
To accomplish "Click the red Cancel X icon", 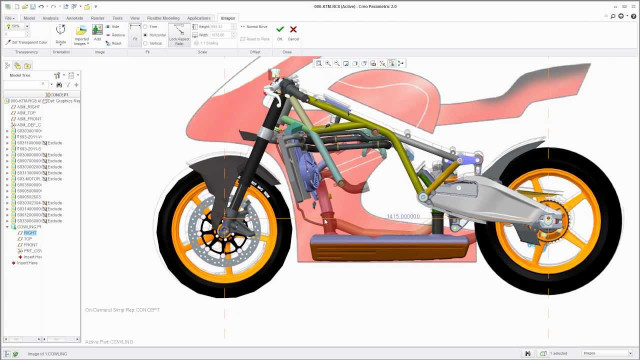I will click(293, 29).
